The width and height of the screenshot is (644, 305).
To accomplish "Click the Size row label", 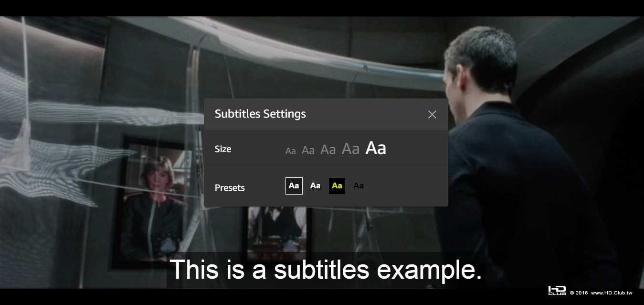I will click(x=223, y=149).
